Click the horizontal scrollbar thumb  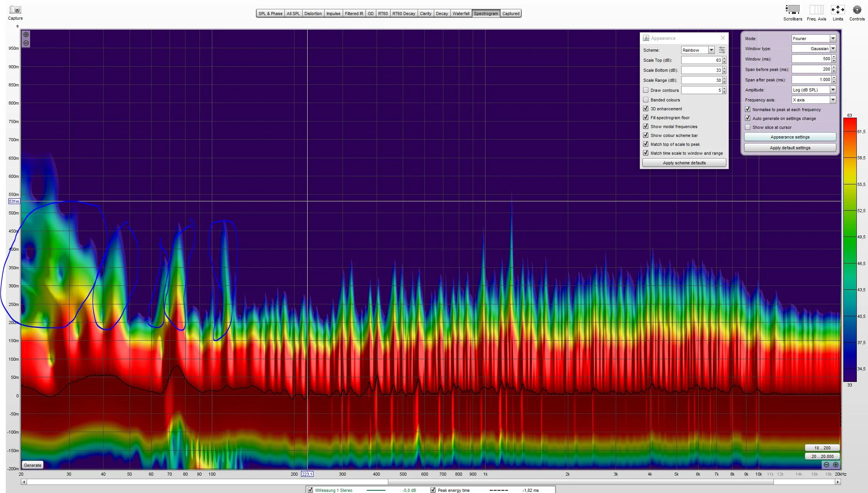(580, 482)
